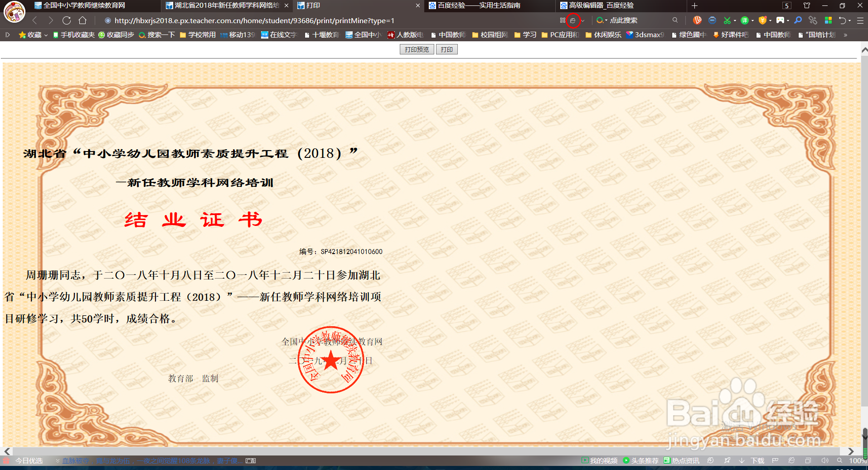868x470 pixels.
Task: Open 3dsmax9 bookmark
Action: coord(645,34)
